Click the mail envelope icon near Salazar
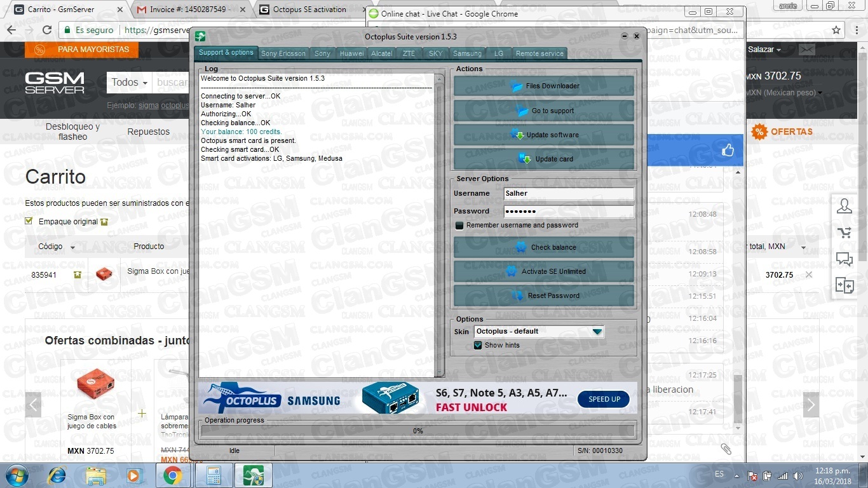 [807, 50]
